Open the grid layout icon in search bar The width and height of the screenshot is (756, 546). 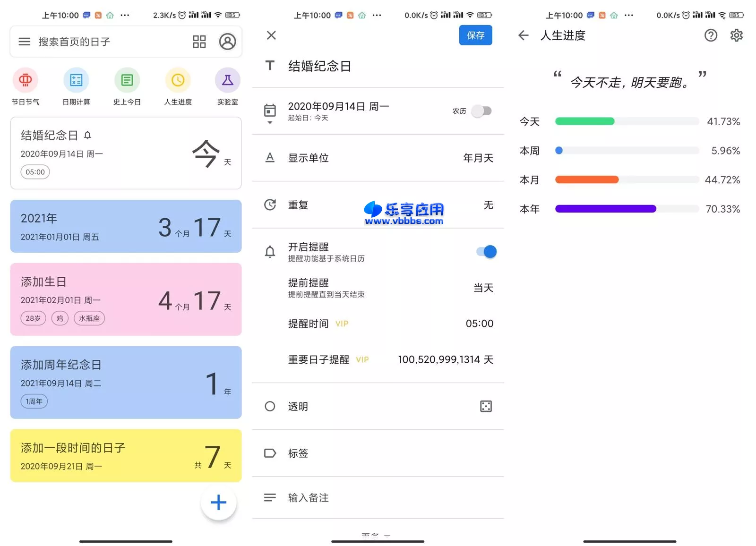pos(199,42)
